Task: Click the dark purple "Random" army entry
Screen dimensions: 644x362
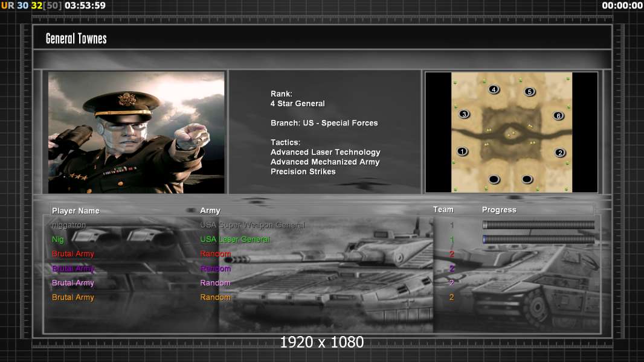Action: click(215, 268)
